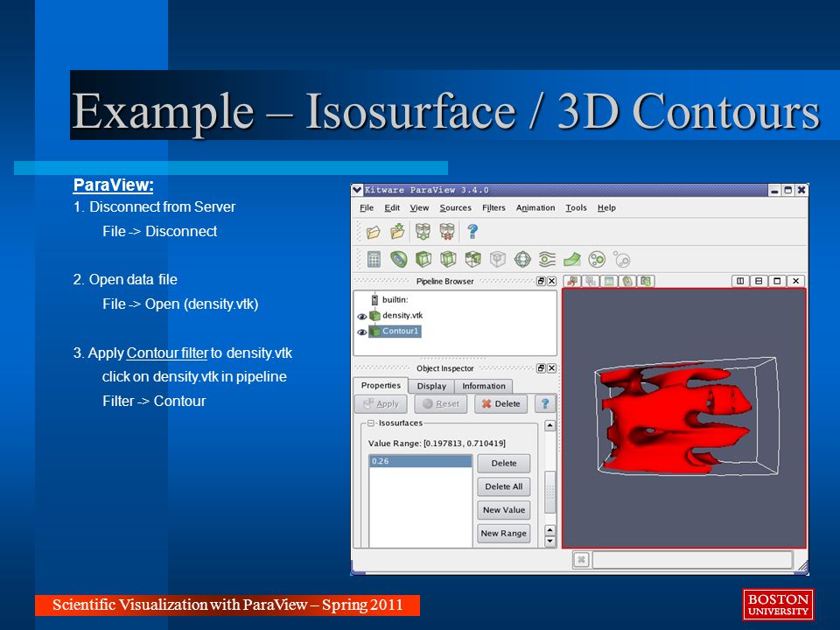840x630 pixels.
Task: Toggle visibility eye of Contour1
Action: coord(361,332)
